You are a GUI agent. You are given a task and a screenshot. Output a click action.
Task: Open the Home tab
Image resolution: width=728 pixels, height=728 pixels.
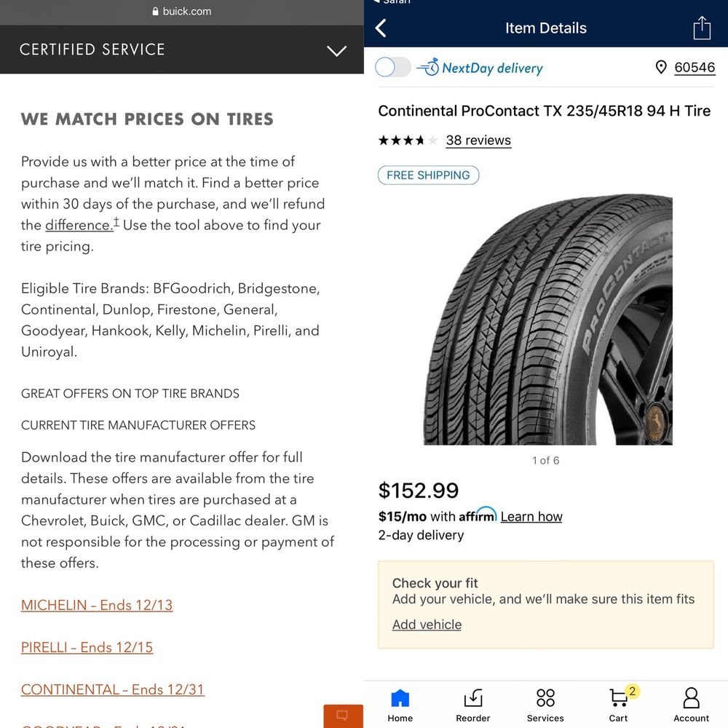tap(400, 704)
